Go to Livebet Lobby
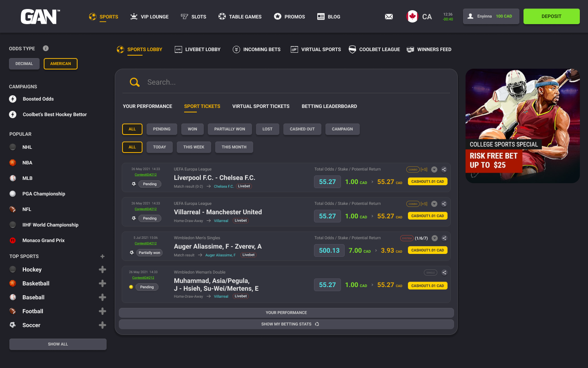The image size is (588, 368). point(198,49)
